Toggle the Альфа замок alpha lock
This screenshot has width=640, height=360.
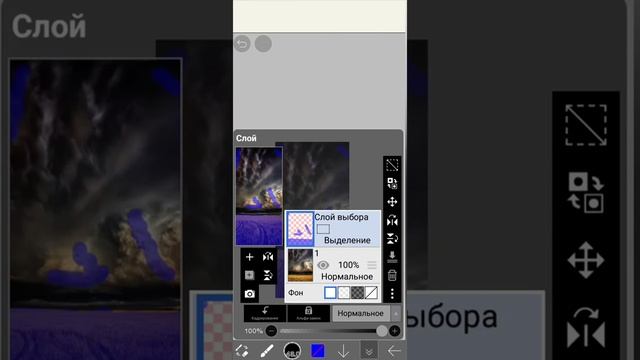tap(309, 313)
